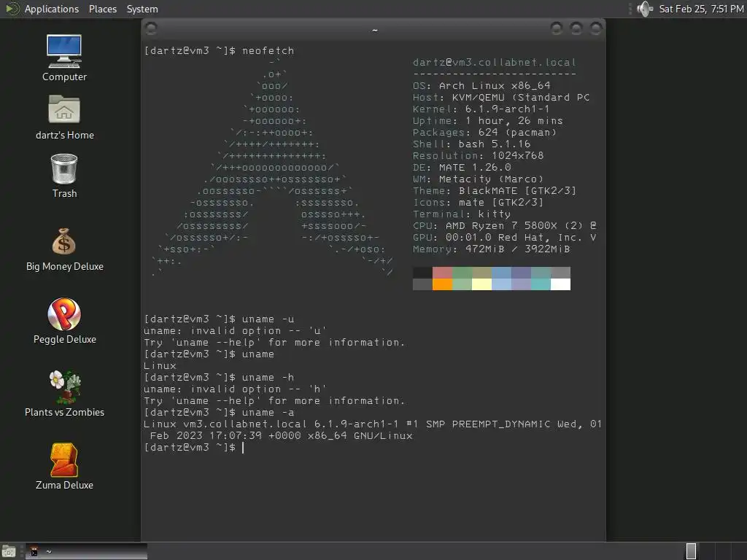The height and width of the screenshot is (560, 747).
Task: Open the clock showing Sat Feb 25, 7:51 PM
Action: click(x=701, y=9)
